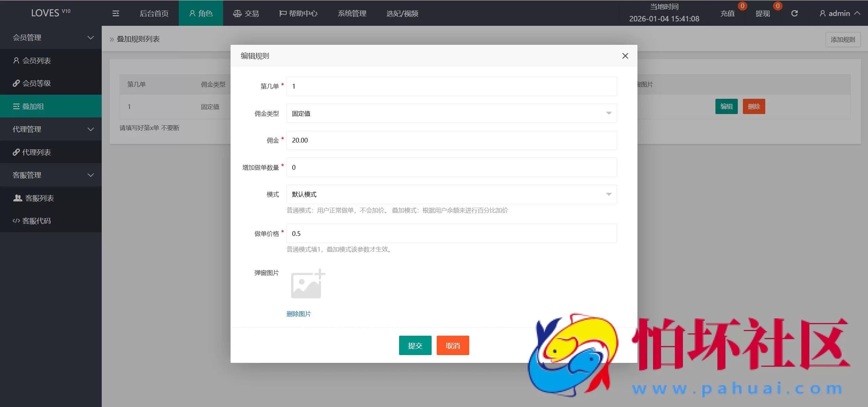The image size is (868, 407).
Task: Click the link icon beside 代理列表
Action: [16, 152]
